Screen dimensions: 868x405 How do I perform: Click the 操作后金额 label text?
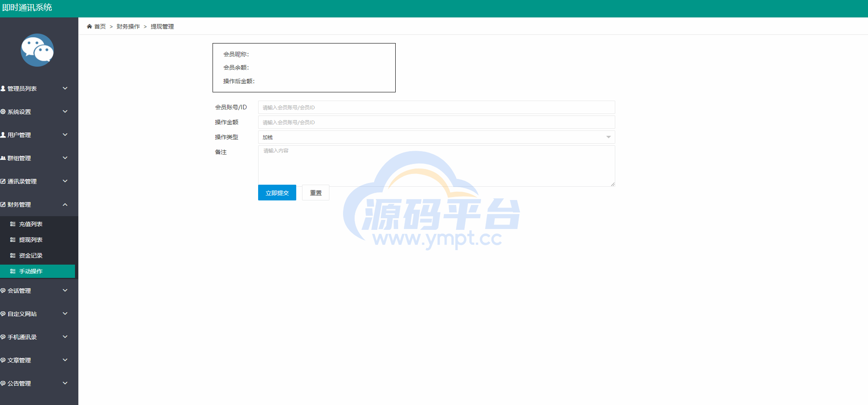point(239,81)
